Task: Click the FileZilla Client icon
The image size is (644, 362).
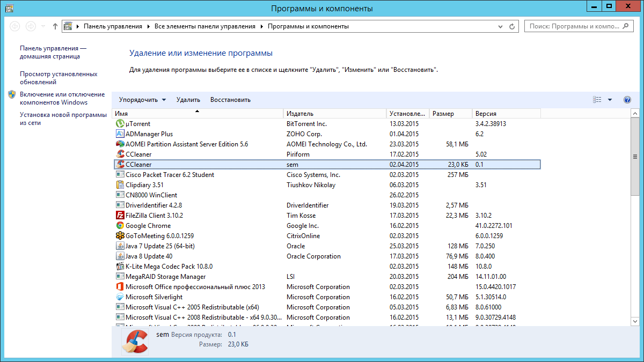Action: coord(120,216)
